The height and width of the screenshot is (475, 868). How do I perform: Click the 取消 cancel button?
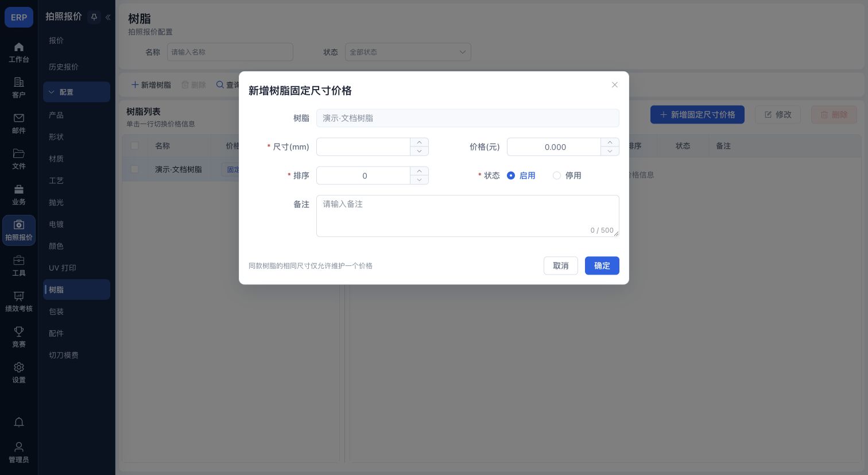pyautogui.click(x=561, y=265)
